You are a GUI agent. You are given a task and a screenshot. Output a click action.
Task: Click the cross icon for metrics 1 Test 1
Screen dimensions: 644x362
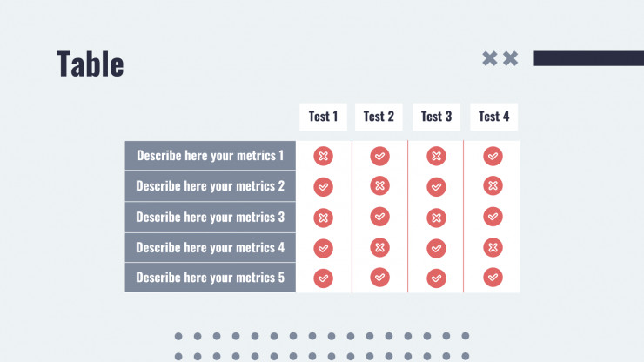pos(323,156)
